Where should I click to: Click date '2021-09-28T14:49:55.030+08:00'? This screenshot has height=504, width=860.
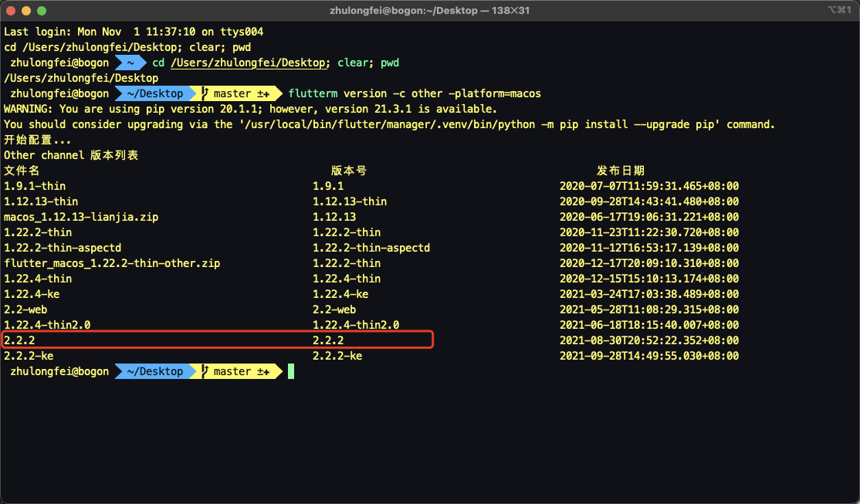(649, 356)
